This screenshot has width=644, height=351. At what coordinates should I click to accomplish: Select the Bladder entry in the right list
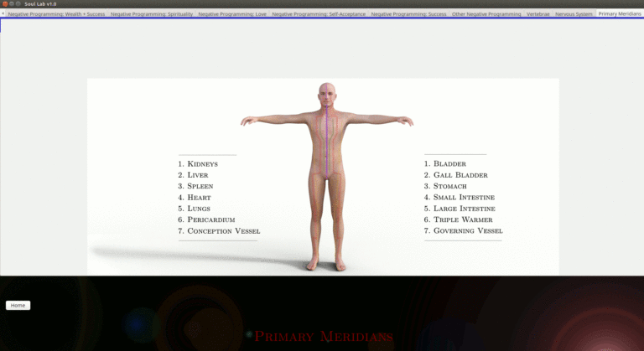click(445, 164)
